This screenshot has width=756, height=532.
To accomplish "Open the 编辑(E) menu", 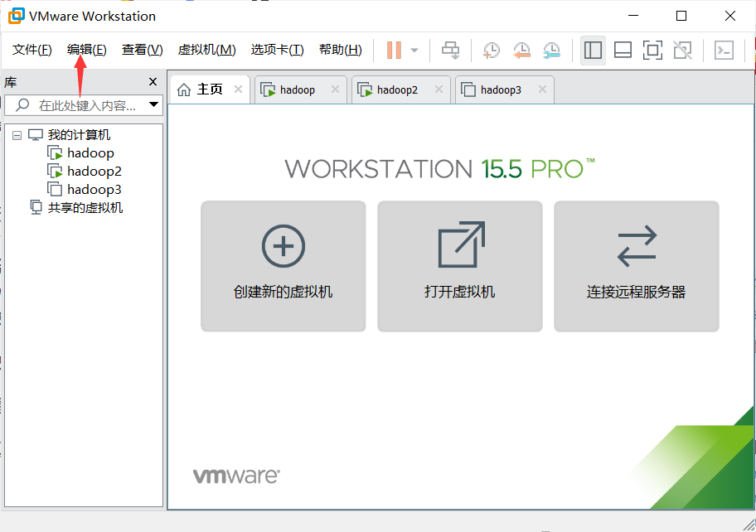I will click(87, 50).
